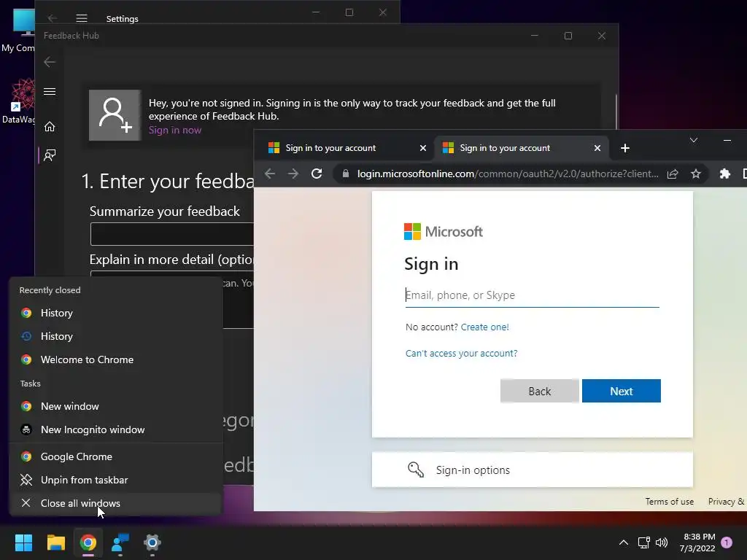
Task: Open notification count badge
Action: (x=727, y=542)
